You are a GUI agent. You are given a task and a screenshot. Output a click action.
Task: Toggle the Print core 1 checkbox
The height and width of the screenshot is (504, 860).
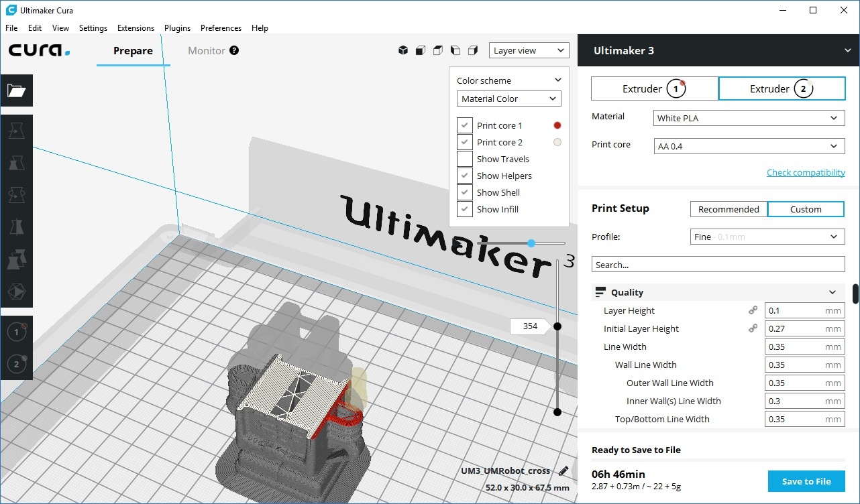465,125
